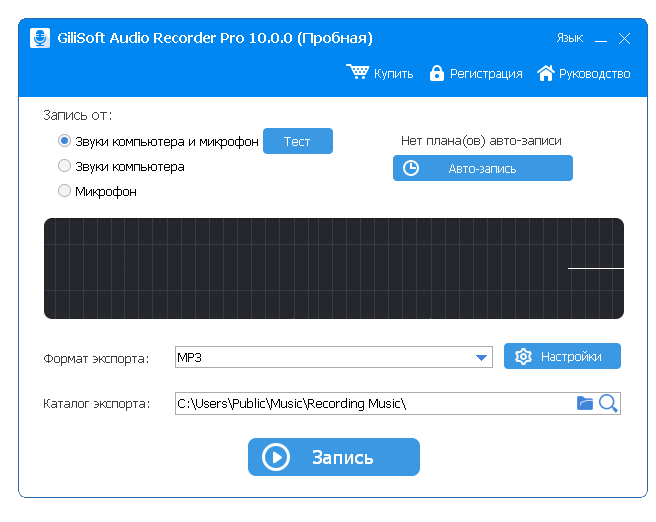Click the clock icon on Авто-запись
Screen dimensions: 656x522
[x=410, y=168]
